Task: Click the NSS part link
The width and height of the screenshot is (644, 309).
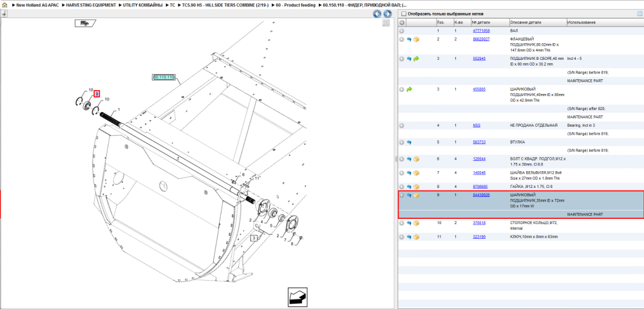Action: (477, 125)
